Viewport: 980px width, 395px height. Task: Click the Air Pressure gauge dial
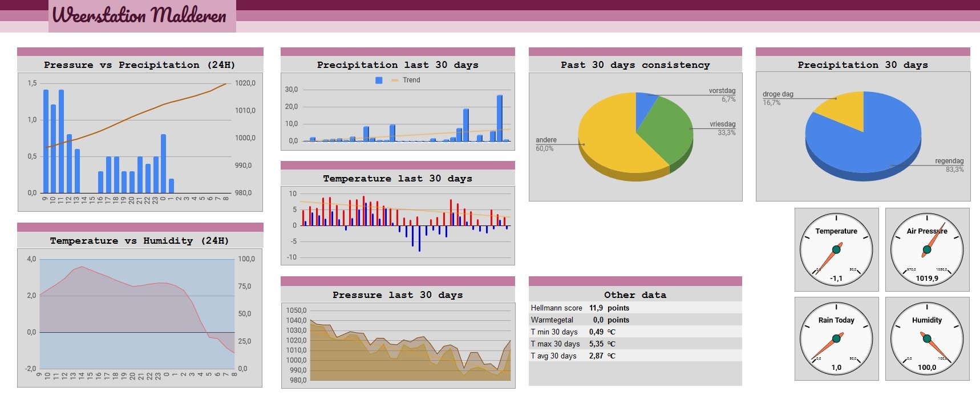coord(927,249)
